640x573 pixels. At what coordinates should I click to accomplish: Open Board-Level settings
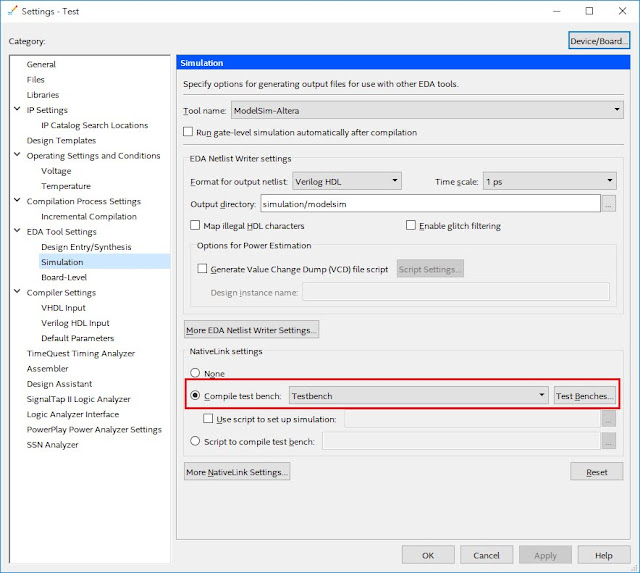64,277
